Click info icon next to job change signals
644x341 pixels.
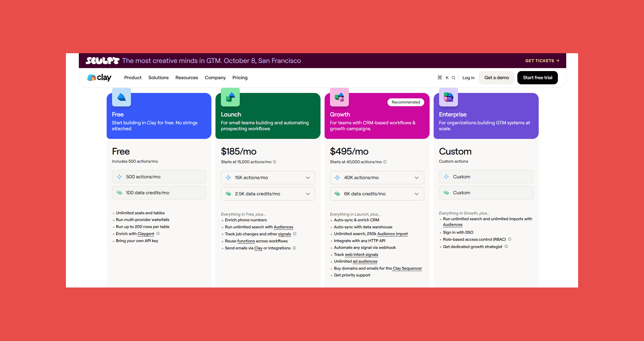(295, 234)
